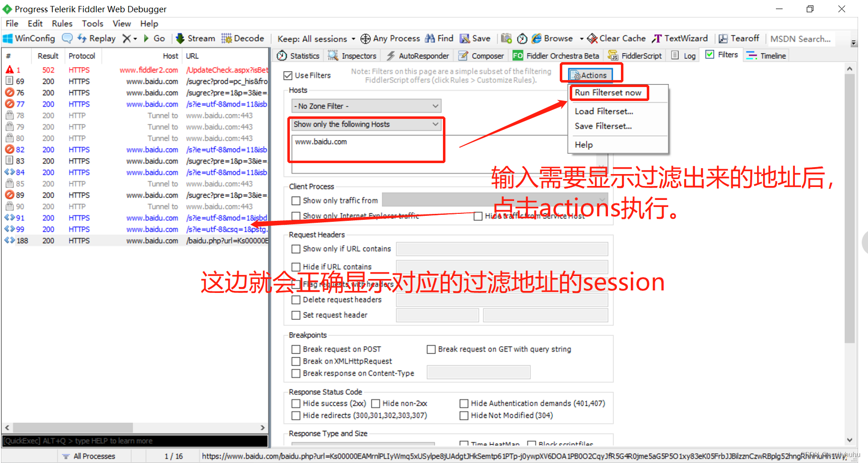The height and width of the screenshot is (463, 868).
Task: Open FiddlerScript tab
Action: 635,56
